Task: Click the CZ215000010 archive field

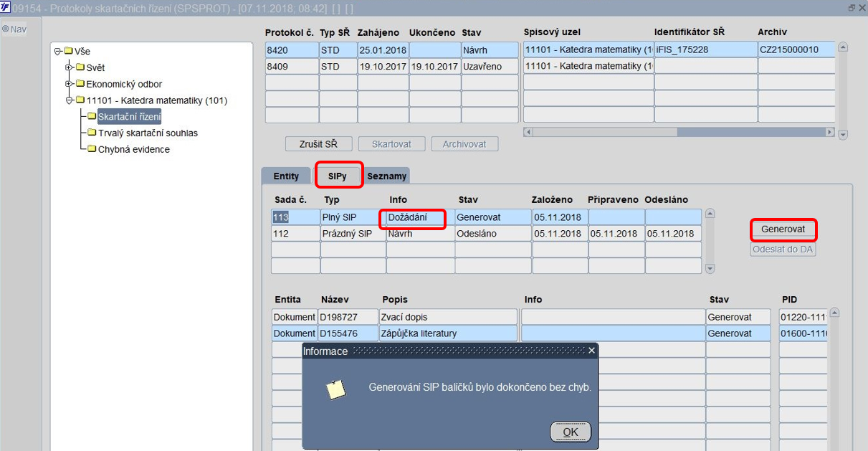Action: 797,49
